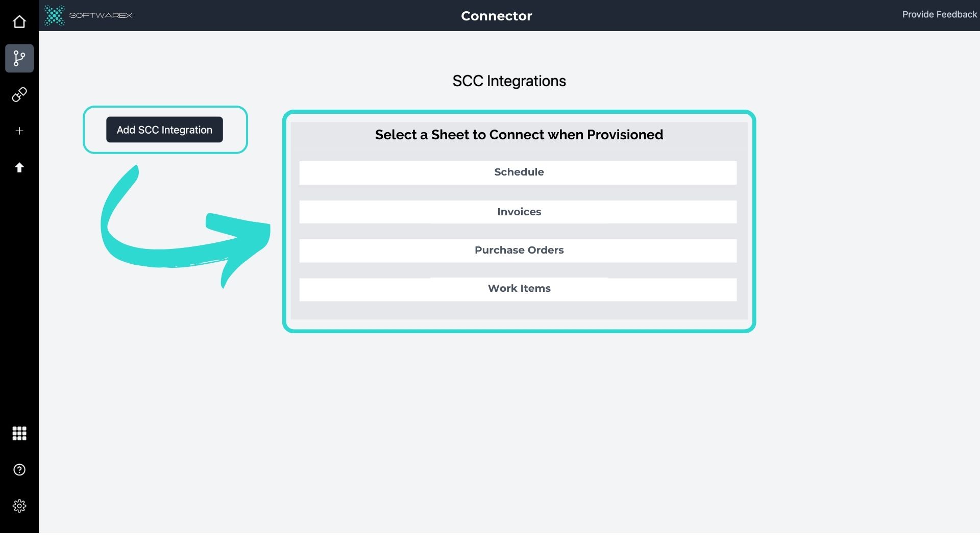Image resolution: width=980 pixels, height=551 pixels.
Task: Click the SCC Integrations heading
Action: tap(509, 81)
